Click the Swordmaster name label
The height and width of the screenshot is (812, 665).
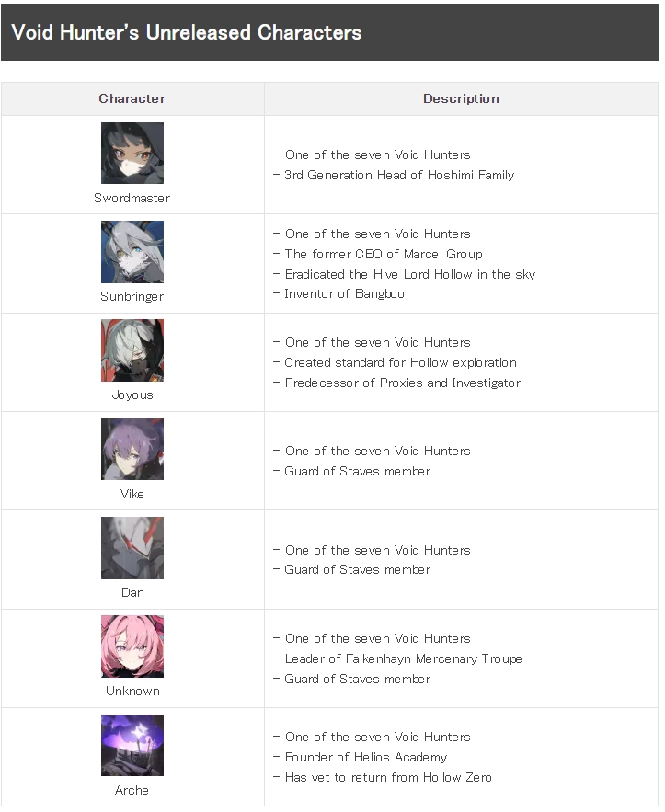[x=132, y=198]
